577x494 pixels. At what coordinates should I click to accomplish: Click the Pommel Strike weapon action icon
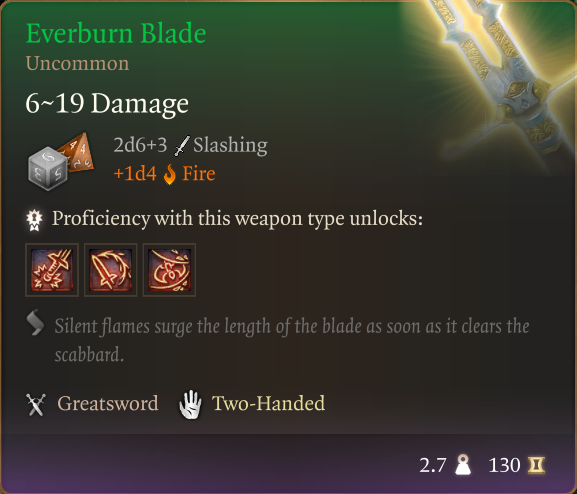(52, 270)
